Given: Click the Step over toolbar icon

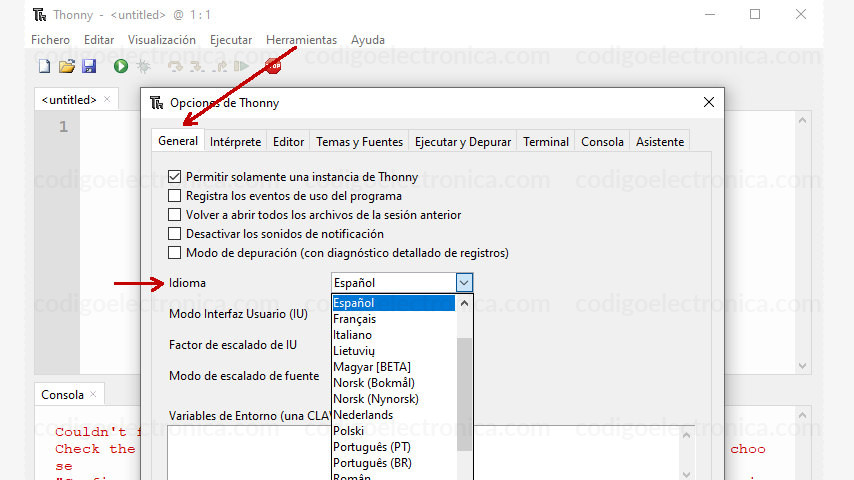Looking at the screenshot, I should click(175, 66).
